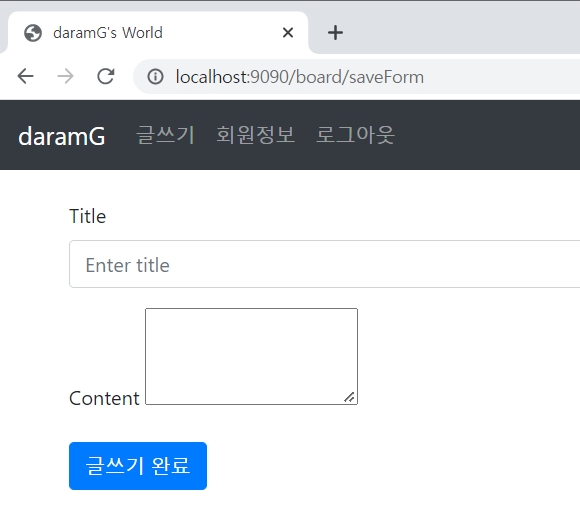580x512 pixels.
Task: Reload the page with refresh icon
Action: pos(106,77)
